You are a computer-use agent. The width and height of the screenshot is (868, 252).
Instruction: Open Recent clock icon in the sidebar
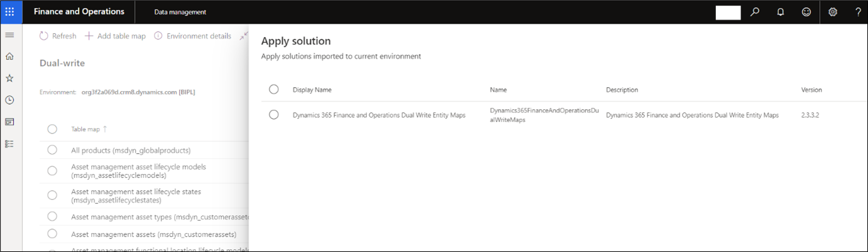pyautogui.click(x=9, y=100)
